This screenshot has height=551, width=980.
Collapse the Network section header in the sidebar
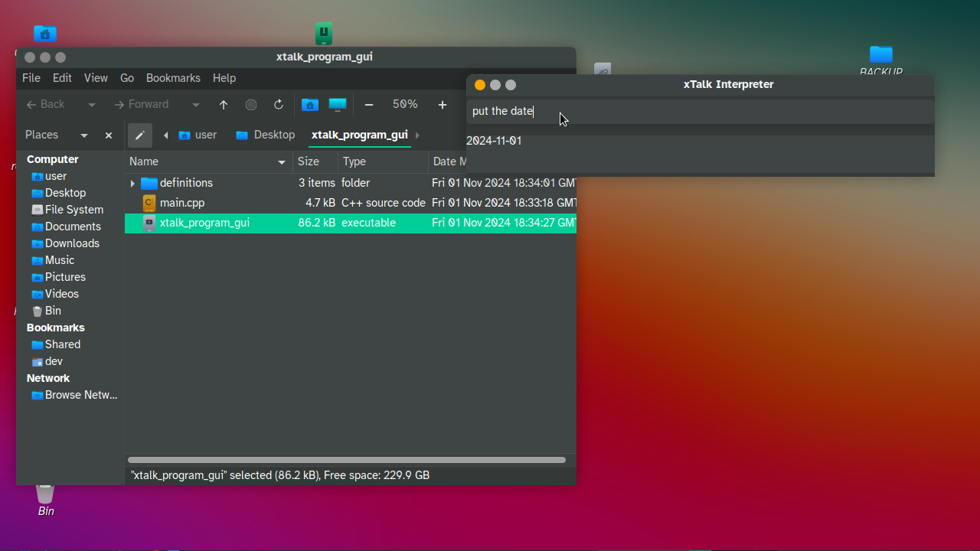click(48, 378)
